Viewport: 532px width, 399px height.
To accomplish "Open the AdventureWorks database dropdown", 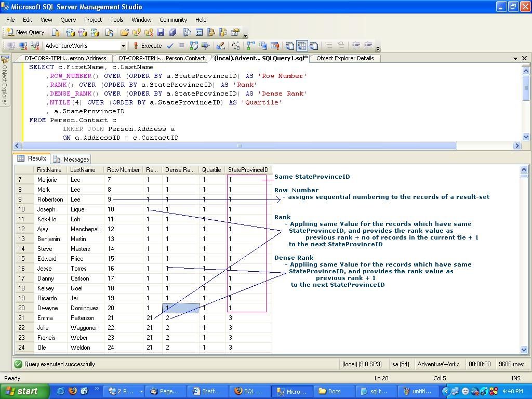I will 124,46.
